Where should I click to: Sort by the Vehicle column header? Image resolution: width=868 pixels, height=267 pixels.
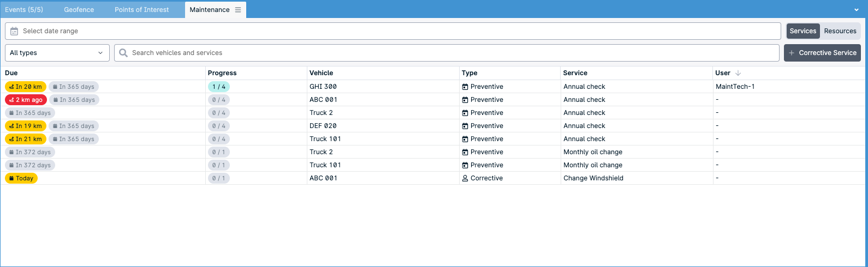[321, 73]
